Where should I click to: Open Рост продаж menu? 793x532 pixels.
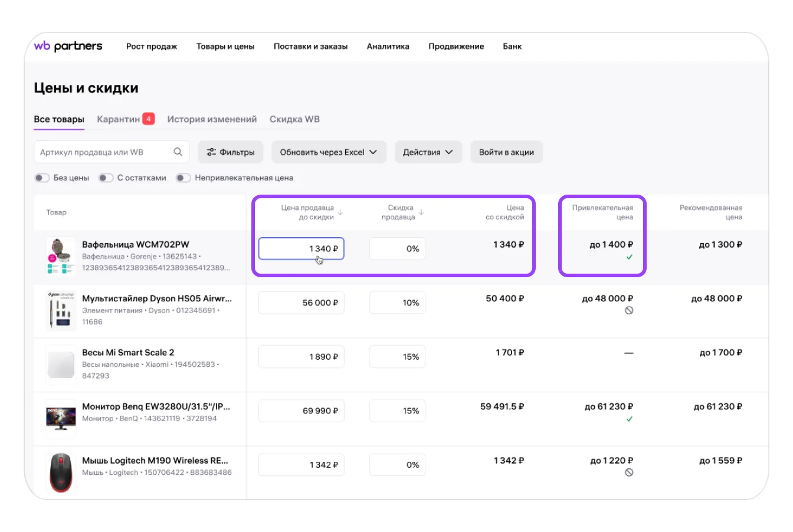point(152,47)
